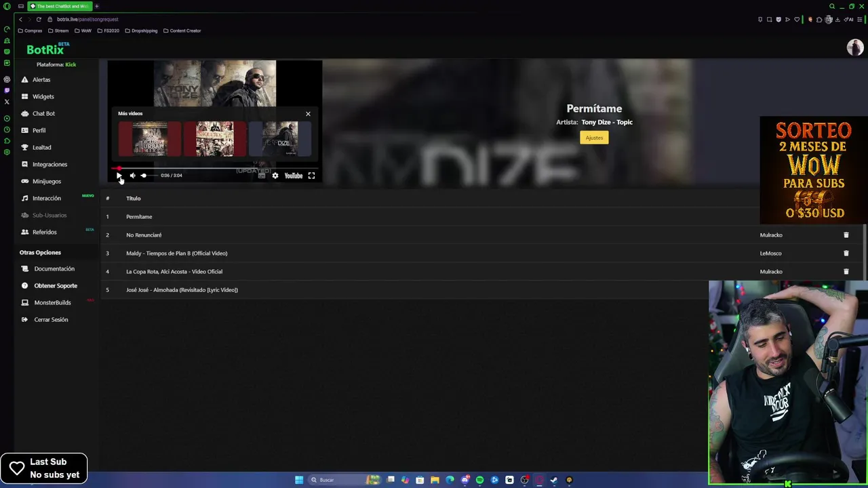Image resolution: width=868 pixels, height=488 pixels.
Task: Click requester LeMosco in the list
Action: (x=770, y=253)
